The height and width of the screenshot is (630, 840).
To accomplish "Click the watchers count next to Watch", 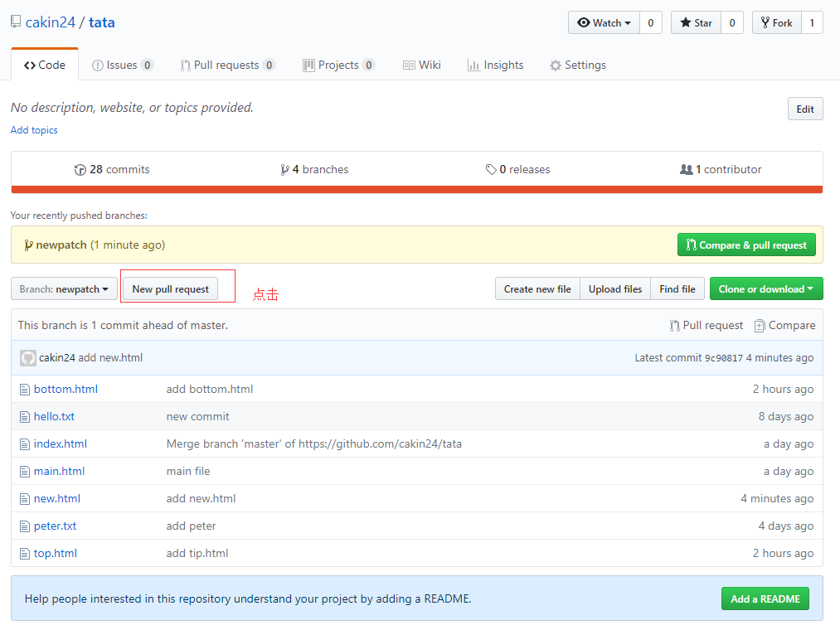I will pyautogui.click(x=651, y=22).
